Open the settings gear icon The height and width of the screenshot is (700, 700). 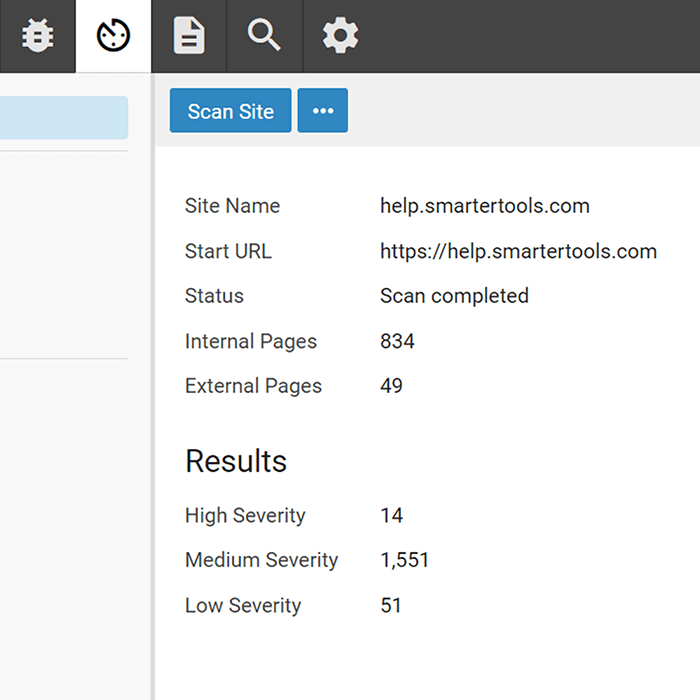tap(340, 36)
